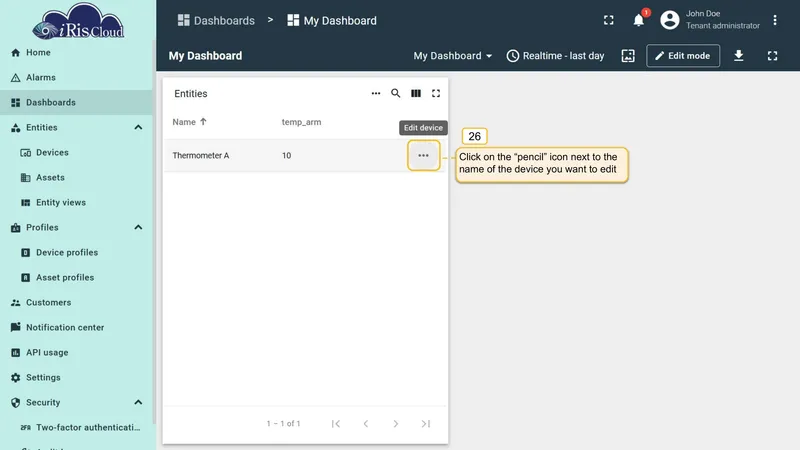Go to last page of table
The image size is (800, 450).
426,423
